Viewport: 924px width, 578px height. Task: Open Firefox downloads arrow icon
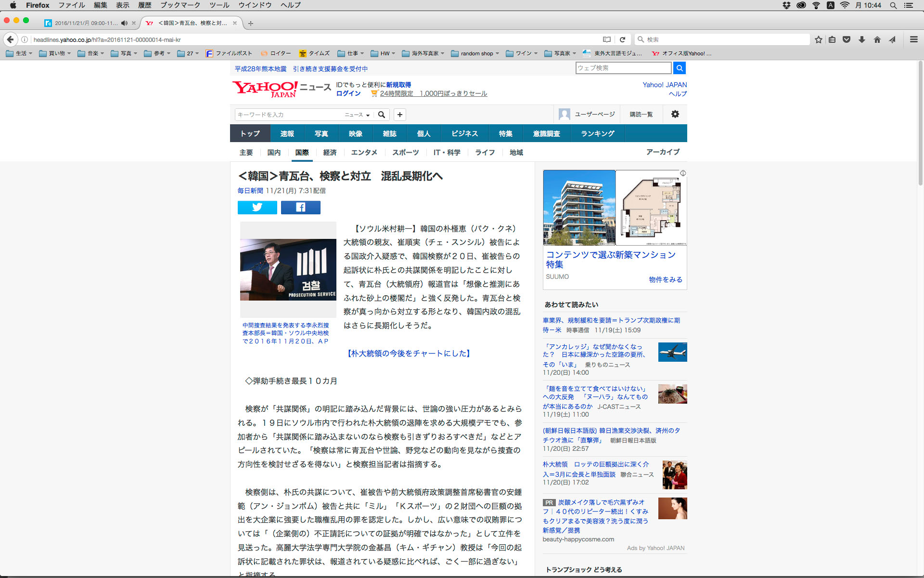[862, 39]
